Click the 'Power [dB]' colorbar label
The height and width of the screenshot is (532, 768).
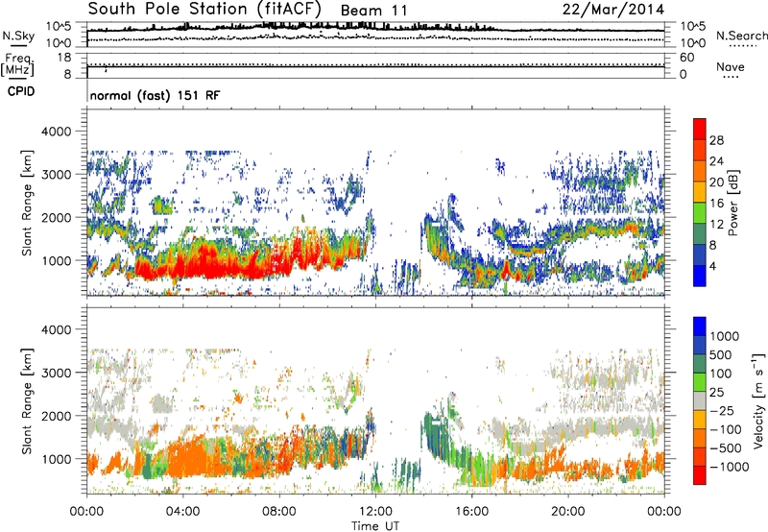pos(732,203)
